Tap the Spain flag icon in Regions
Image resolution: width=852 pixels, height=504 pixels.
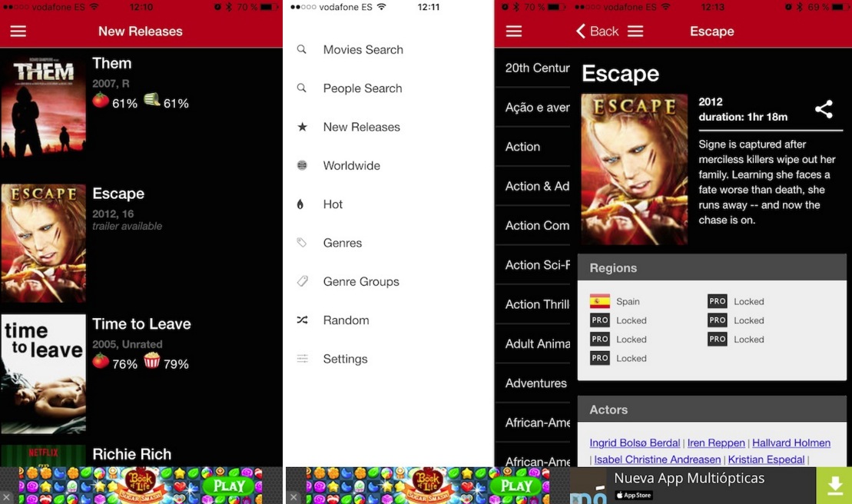tap(600, 301)
